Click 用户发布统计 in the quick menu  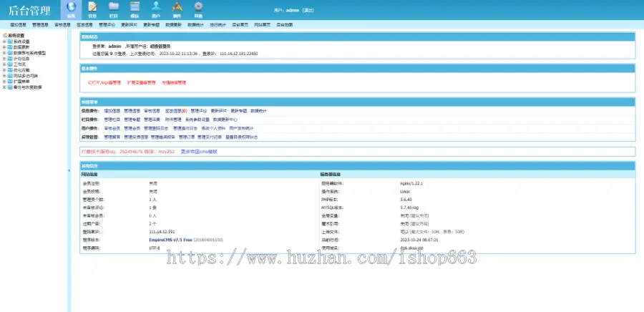coord(242,129)
